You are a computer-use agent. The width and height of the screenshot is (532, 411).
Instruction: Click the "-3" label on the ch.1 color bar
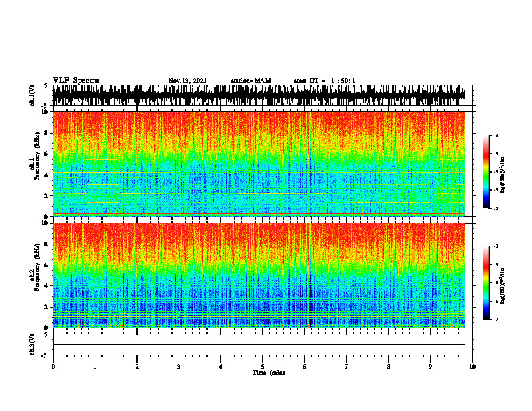click(x=496, y=136)
